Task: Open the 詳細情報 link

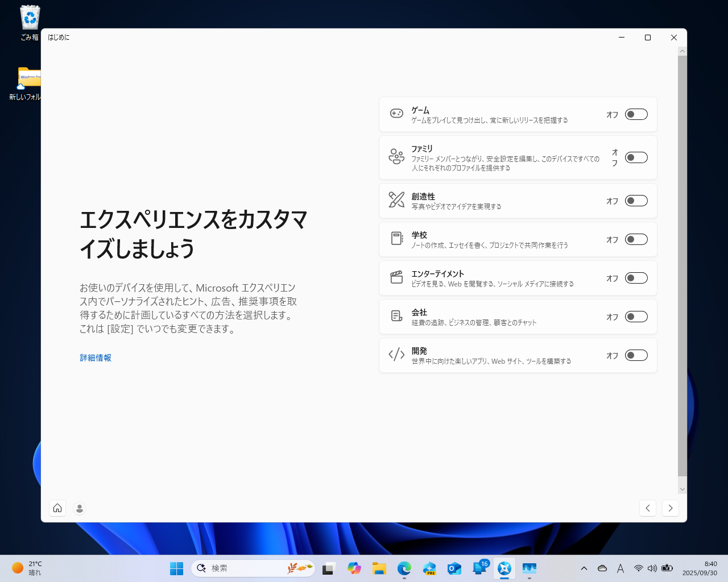Action: (x=95, y=357)
